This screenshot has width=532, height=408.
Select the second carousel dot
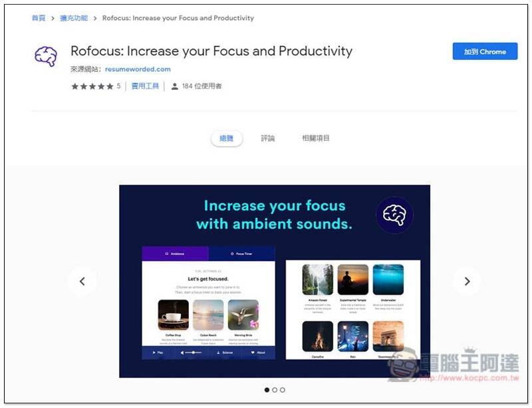point(275,390)
